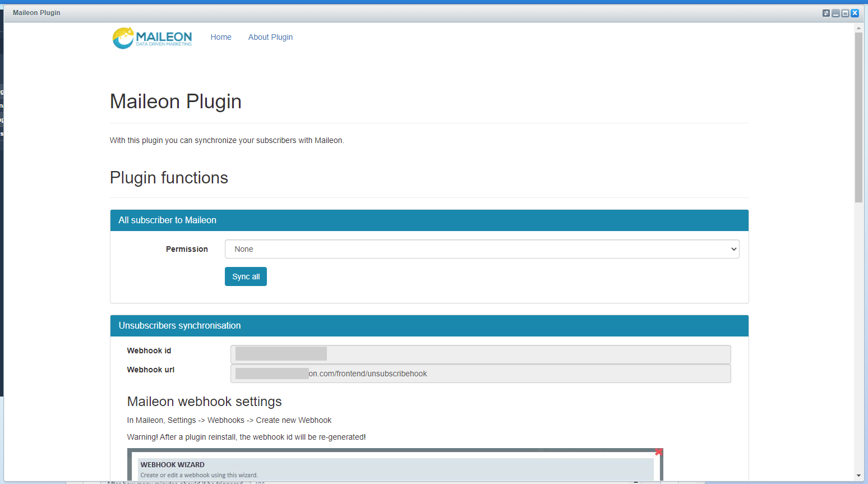Click the 'WEBHOOK WIZARD' title in screenshot

point(172,464)
